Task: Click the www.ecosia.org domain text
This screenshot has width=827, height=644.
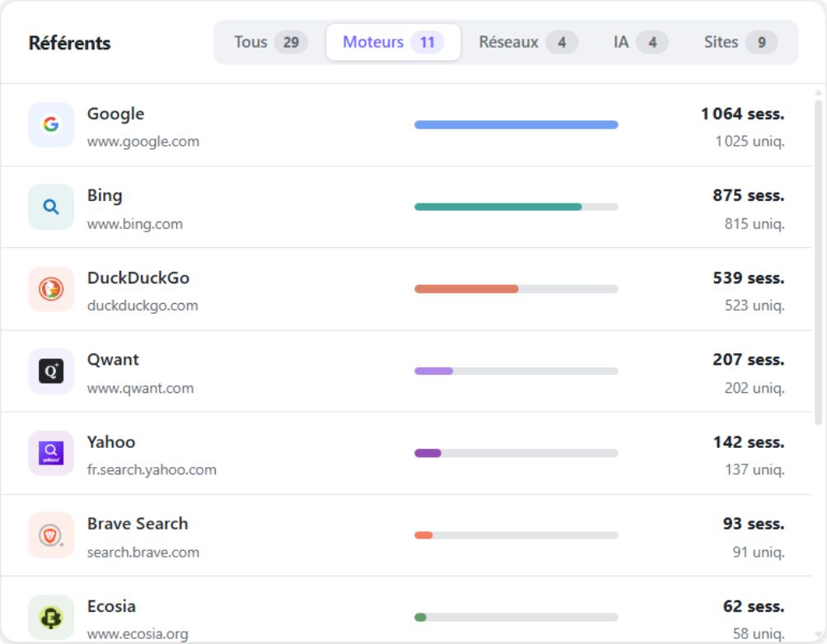Action: click(138, 633)
